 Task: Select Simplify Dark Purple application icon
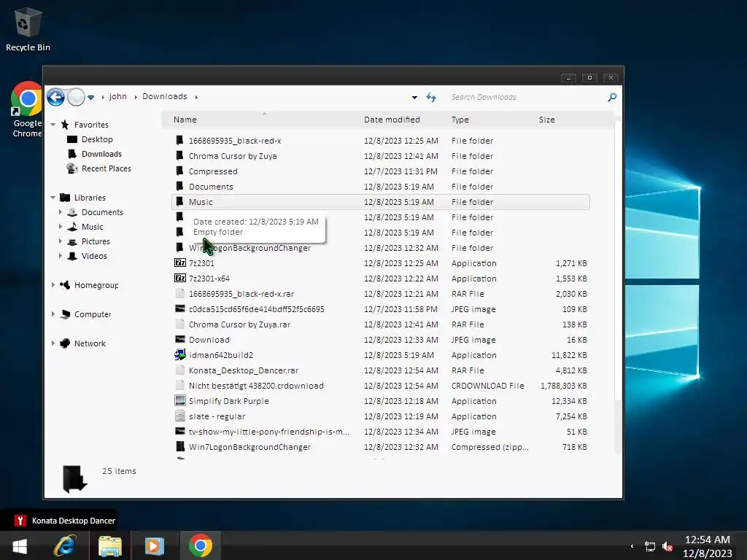[x=180, y=401]
